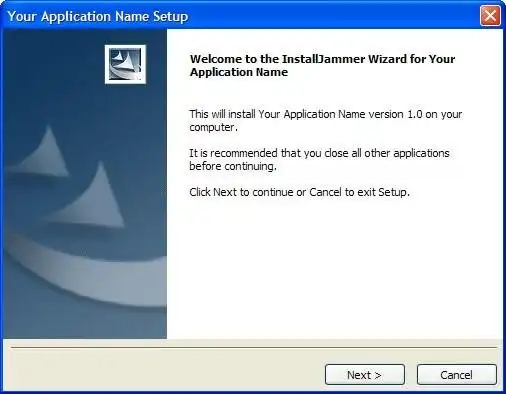Close the Setup window with the red X
The width and height of the screenshot is (506, 394).
click(490, 15)
